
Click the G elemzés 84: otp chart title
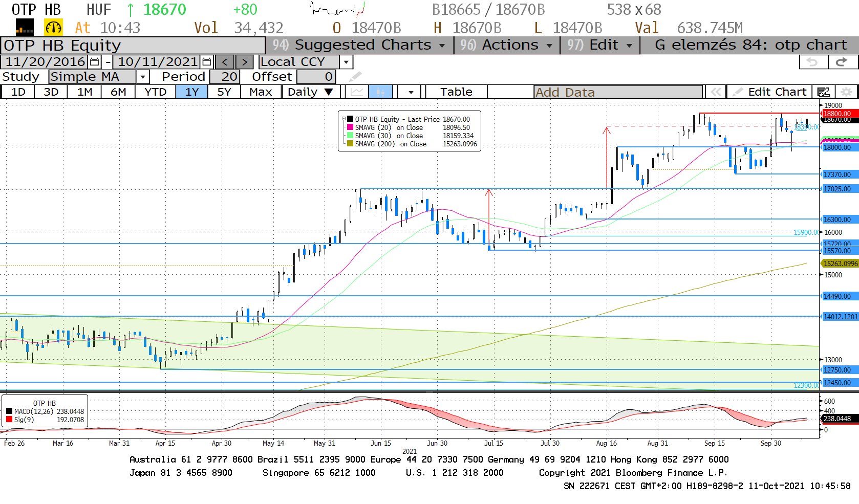click(750, 45)
